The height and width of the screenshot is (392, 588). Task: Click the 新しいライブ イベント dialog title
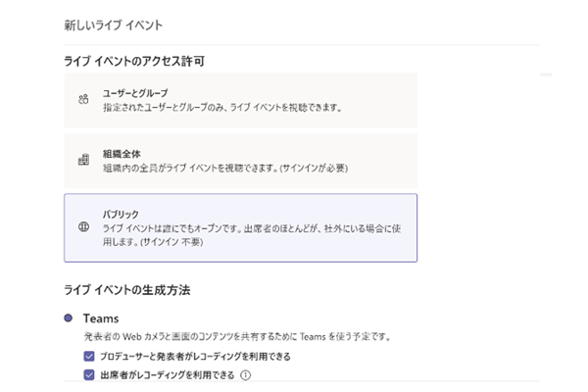[x=114, y=25]
